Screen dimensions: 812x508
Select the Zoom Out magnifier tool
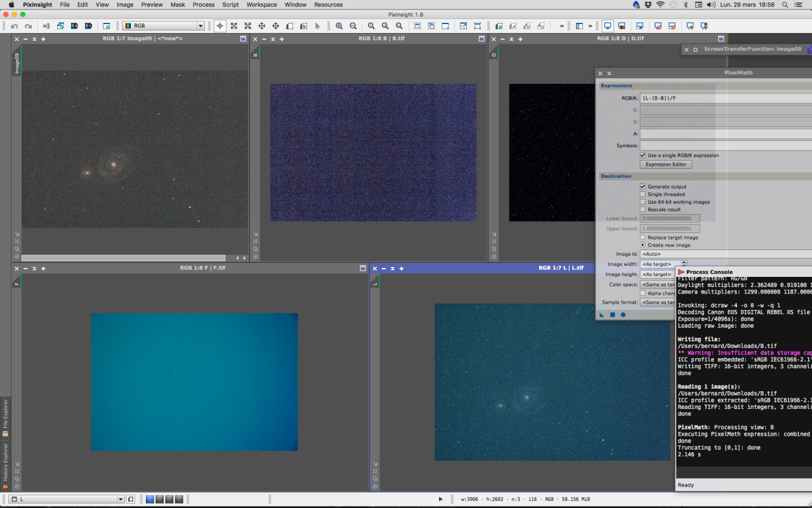(x=353, y=26)
